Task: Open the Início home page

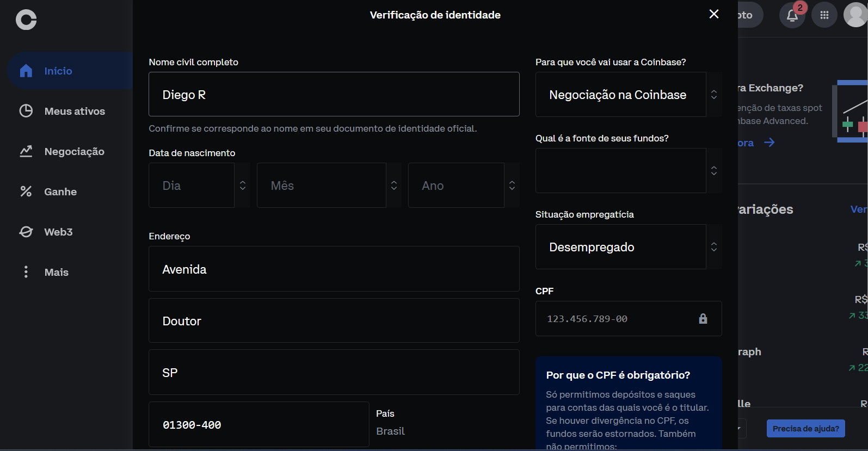Action: (x=70, y=71)
